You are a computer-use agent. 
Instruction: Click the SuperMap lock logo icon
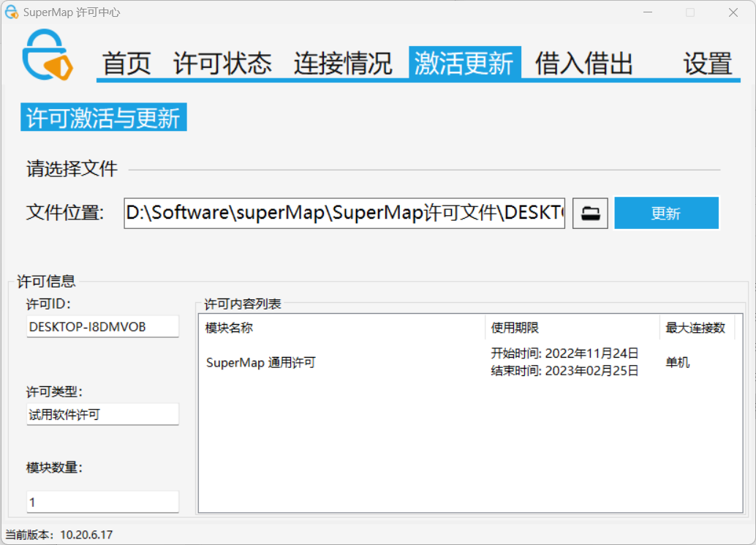point(48,54)
